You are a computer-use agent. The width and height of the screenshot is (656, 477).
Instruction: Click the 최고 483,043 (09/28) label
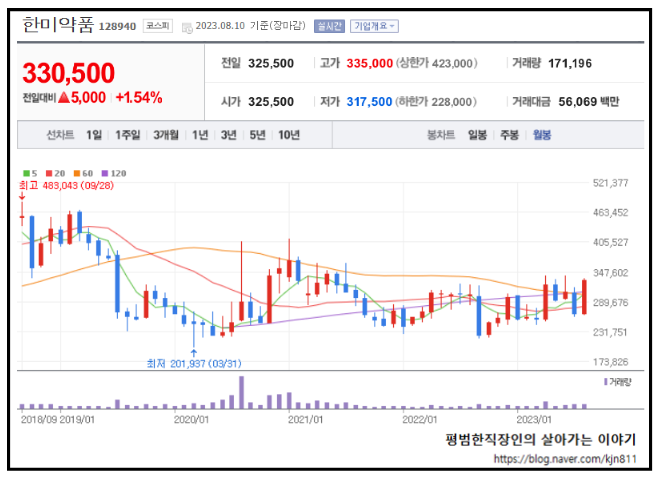tap(66, 185)
